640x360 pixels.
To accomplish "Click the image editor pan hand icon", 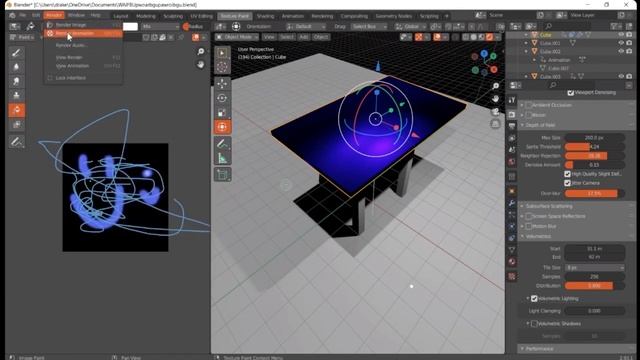I will (200, 64).
